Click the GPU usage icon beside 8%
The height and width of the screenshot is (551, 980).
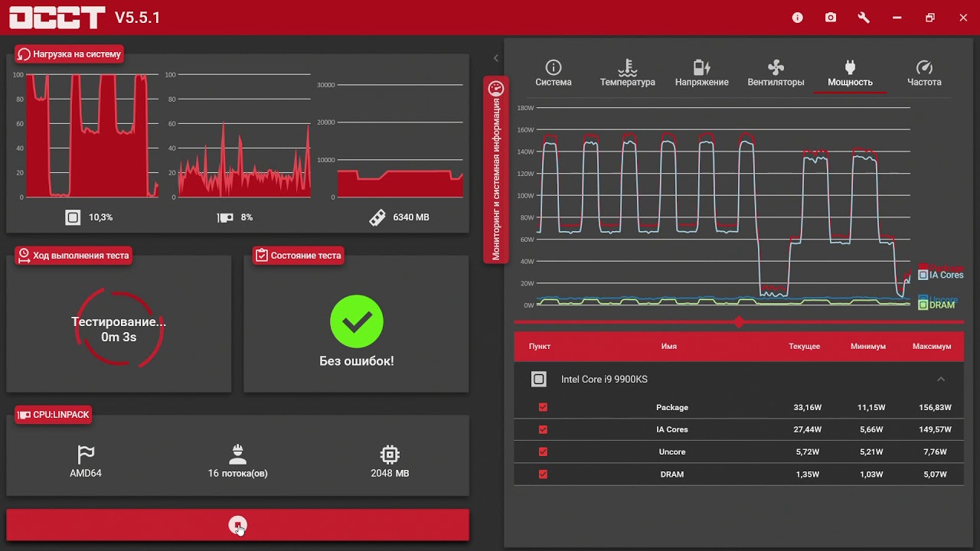tap(225, 217)
